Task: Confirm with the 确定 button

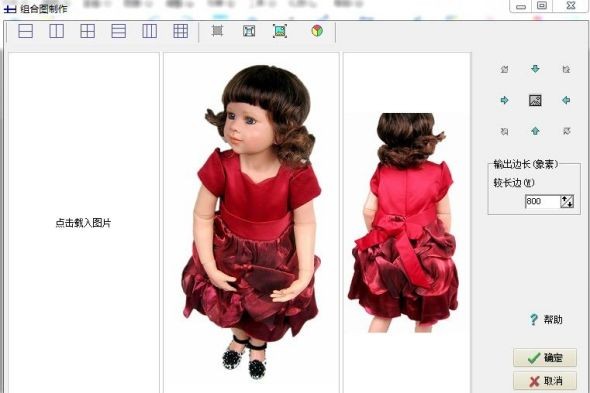Action: pos(545,358)
